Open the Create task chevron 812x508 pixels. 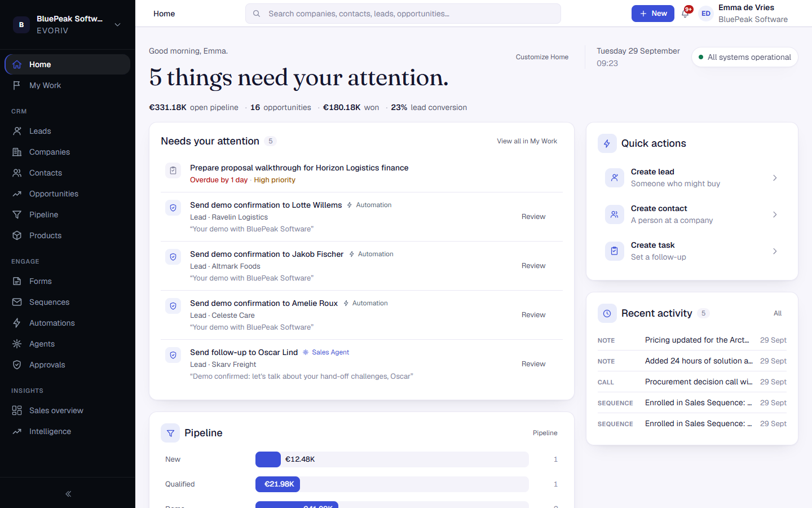tap(775, 251)
